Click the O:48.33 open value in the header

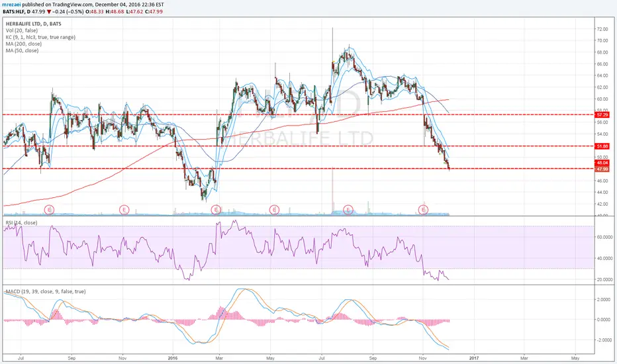tap(95, 11)
